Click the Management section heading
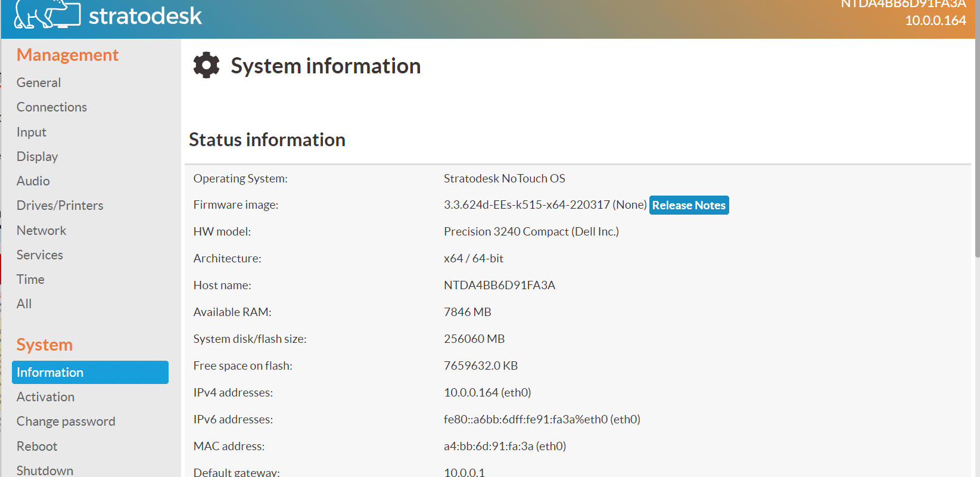This screenshot has width=980, height=477. pyautogui.click(x=67, y=55)
